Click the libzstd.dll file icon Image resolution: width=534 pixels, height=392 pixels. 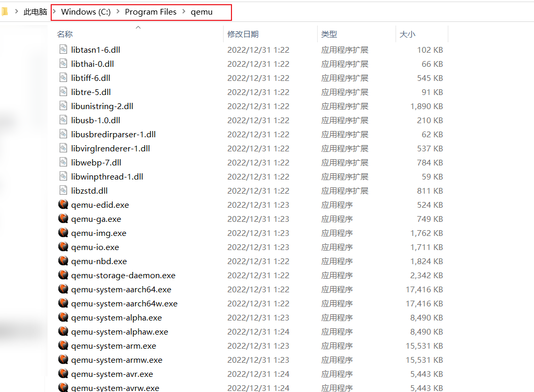click(x=63, y=191)
